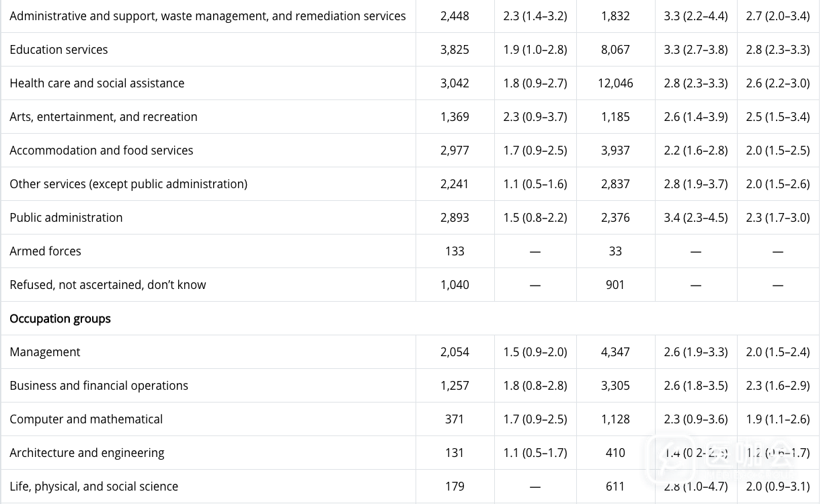Click 'Life, physical, and social science' label
Image resolution: width=821 pixels, height=504 pixels.
pyautogui.click(x=94, y=487)
